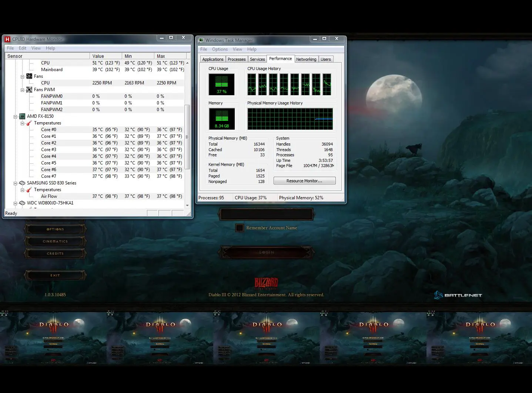Click the CPUID Hardware Monitor title bar icon
Screen dimensions: 532x393
7,39
